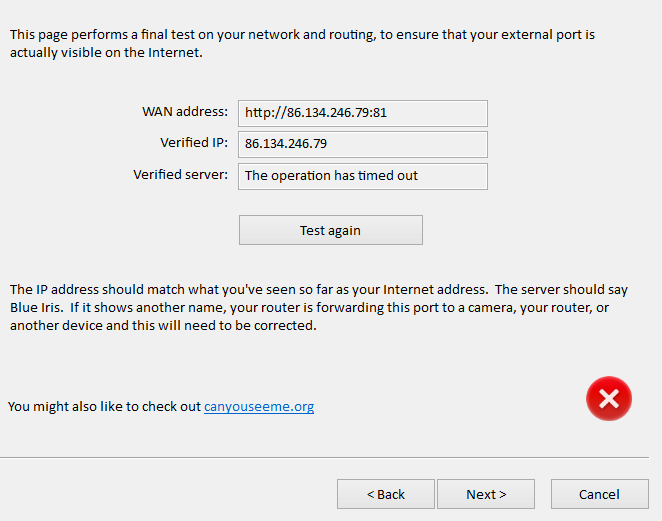Click the horizontal separator above the wizard buttons

330,458
